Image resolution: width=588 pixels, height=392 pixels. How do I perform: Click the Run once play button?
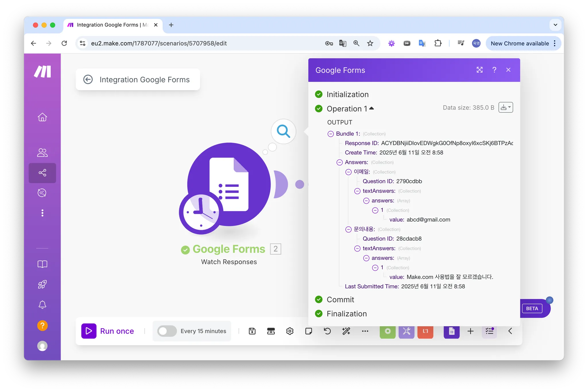click(89, 331)
